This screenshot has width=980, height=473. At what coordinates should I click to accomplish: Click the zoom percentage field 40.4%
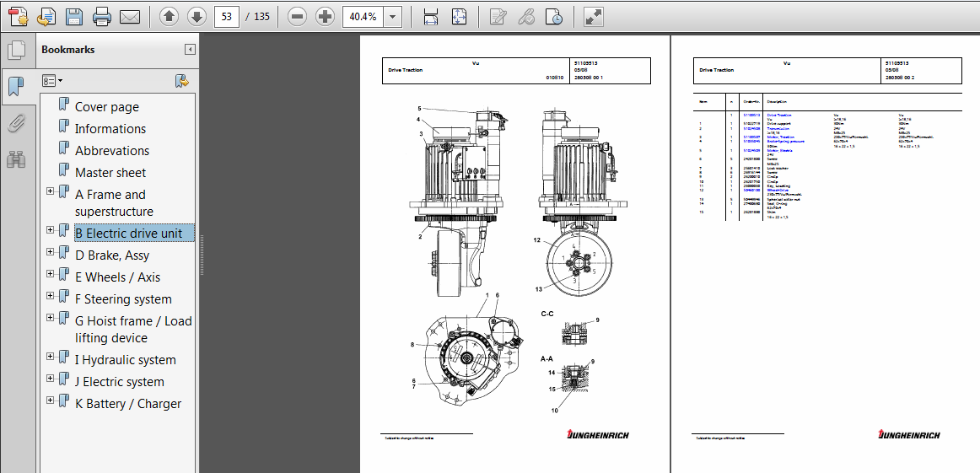[363, 17]
